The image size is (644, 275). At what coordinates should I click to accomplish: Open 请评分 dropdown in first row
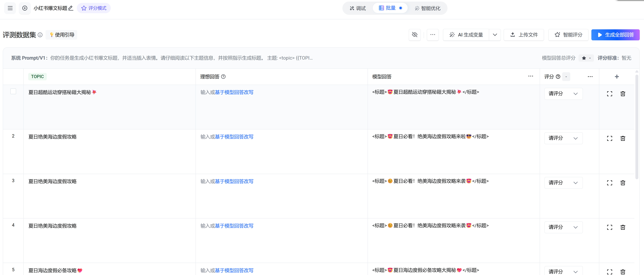click(564, 94)
